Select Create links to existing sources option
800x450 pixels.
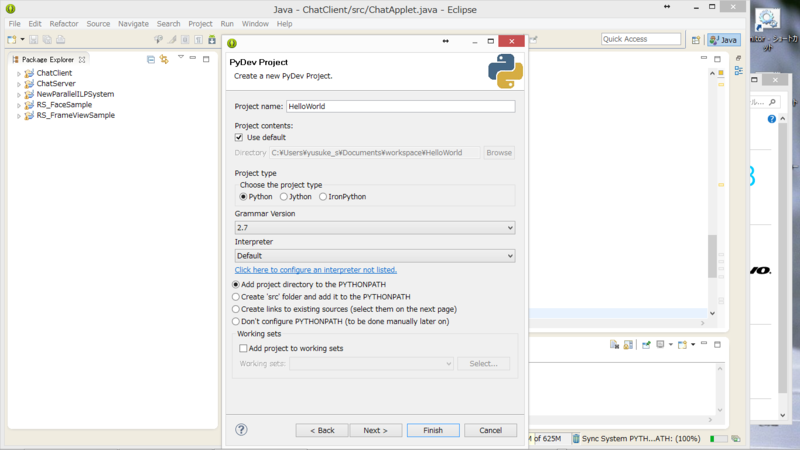point(236,309)
